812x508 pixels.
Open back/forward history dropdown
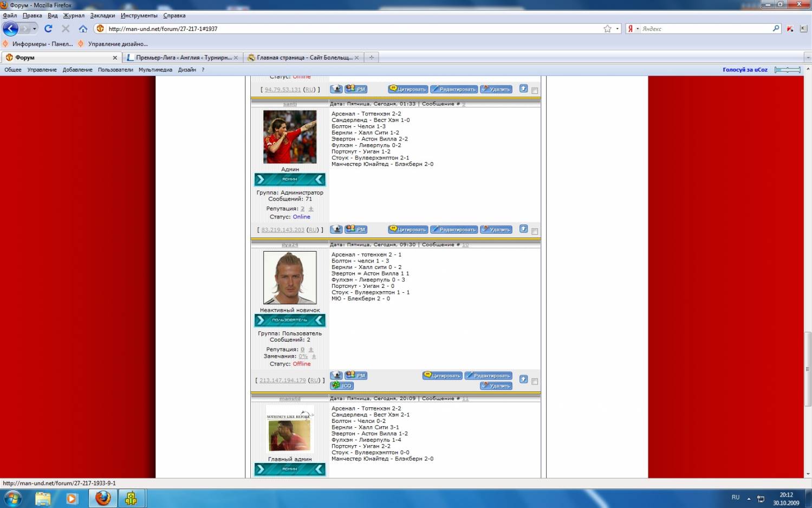[34, 29]
